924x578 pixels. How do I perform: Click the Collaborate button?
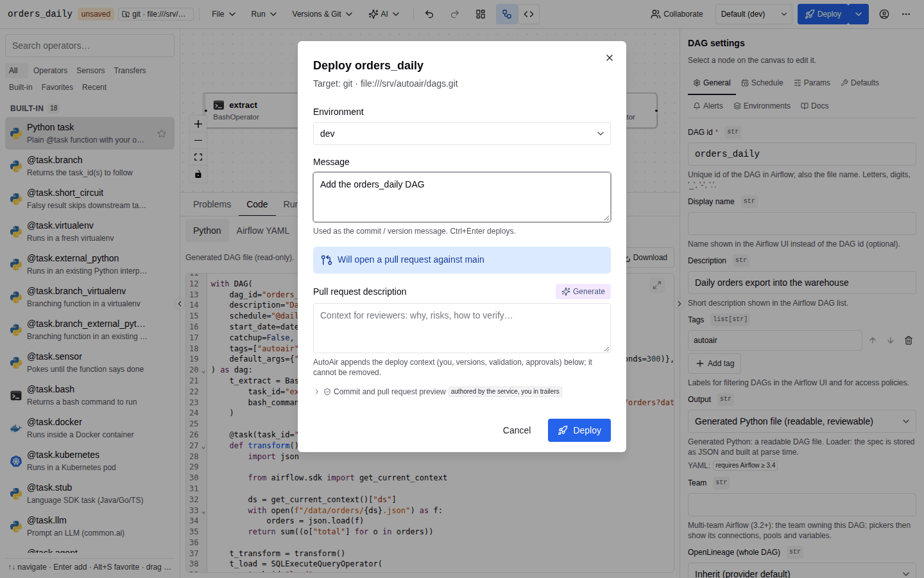[x=677, y=14]
